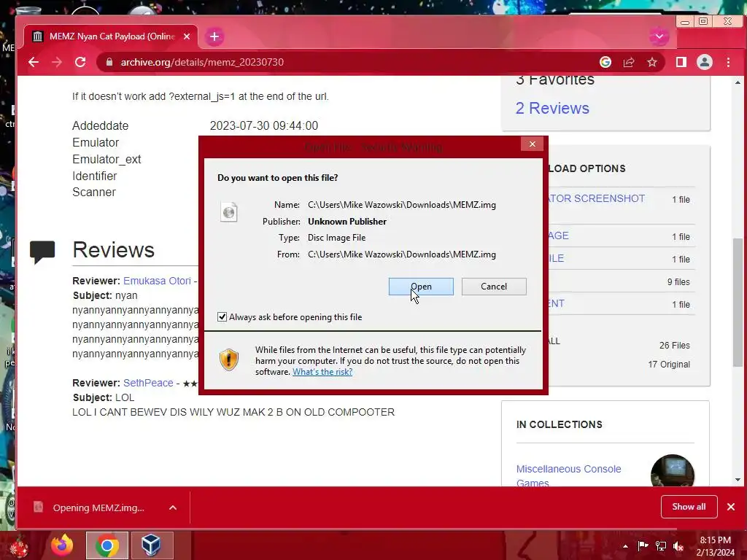
Task: Open the Chrome three-dot menu
Action: (729, 63)
